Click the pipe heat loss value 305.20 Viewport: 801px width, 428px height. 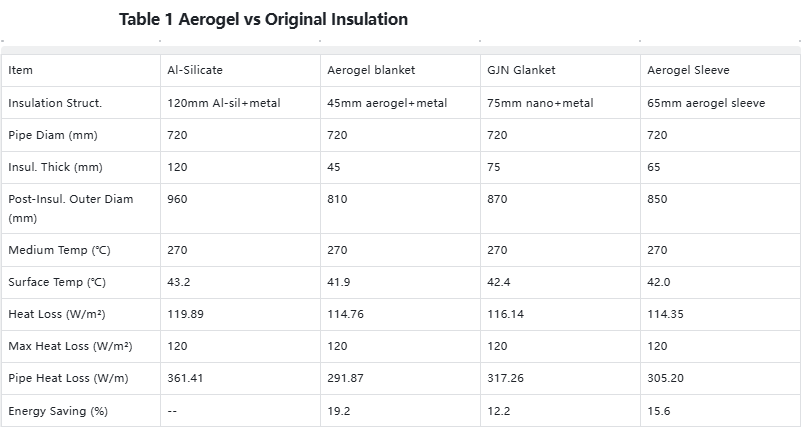click(x=667, y=378)
